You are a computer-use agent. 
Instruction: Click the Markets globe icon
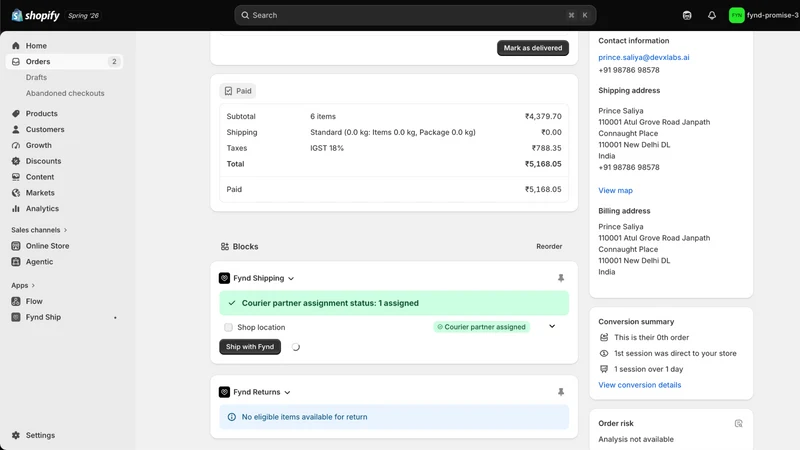coord(16,192)
